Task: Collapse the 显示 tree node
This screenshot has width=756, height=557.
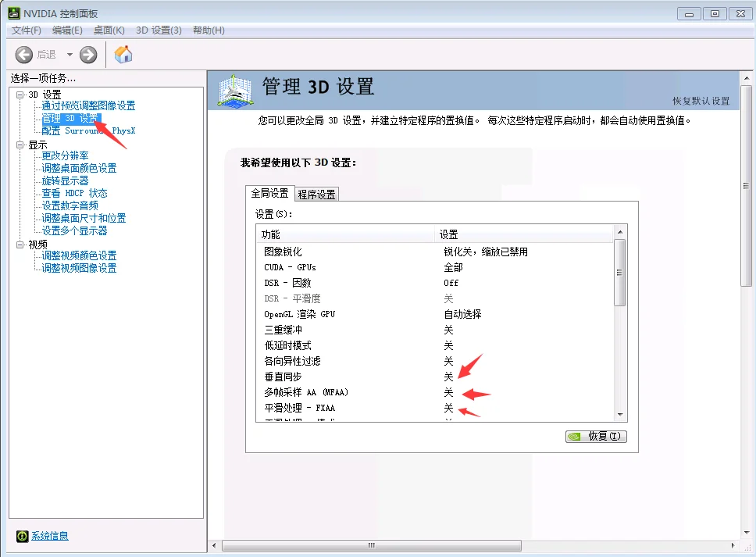Action: (x=20, y=145)
